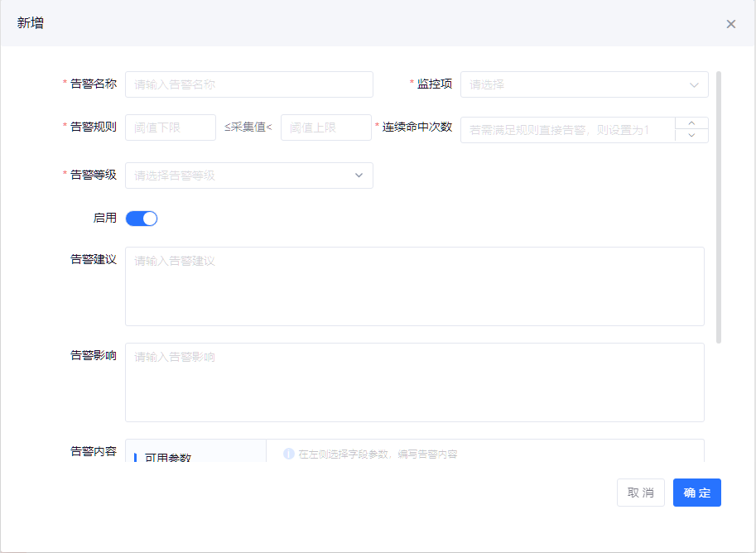Click inside the 告警影响 text area
756x553 pixels.
[x=414, y=382]
